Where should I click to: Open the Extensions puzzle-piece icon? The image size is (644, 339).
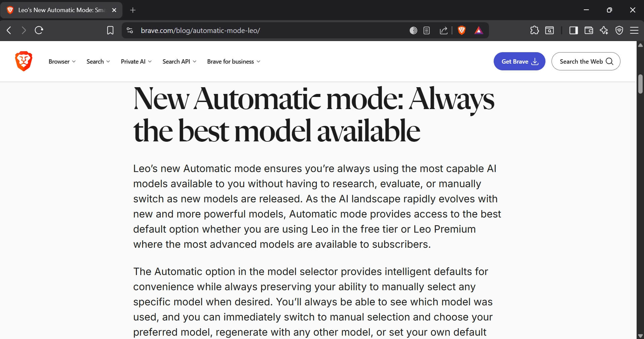pos(534,30)
